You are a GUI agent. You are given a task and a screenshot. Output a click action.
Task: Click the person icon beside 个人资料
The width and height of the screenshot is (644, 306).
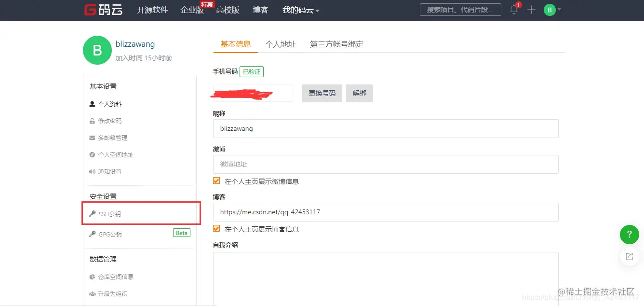(92, 104)
